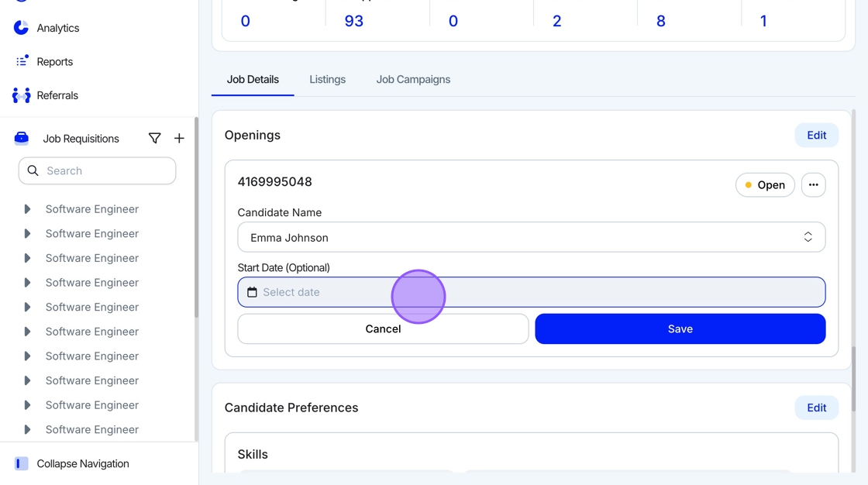The image size is (868, 485).
Task: Cancel editing the opening
Action: point(383,328)
